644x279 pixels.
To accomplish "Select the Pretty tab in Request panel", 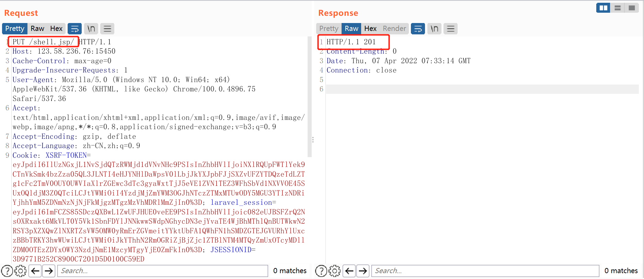I will 15,29.
